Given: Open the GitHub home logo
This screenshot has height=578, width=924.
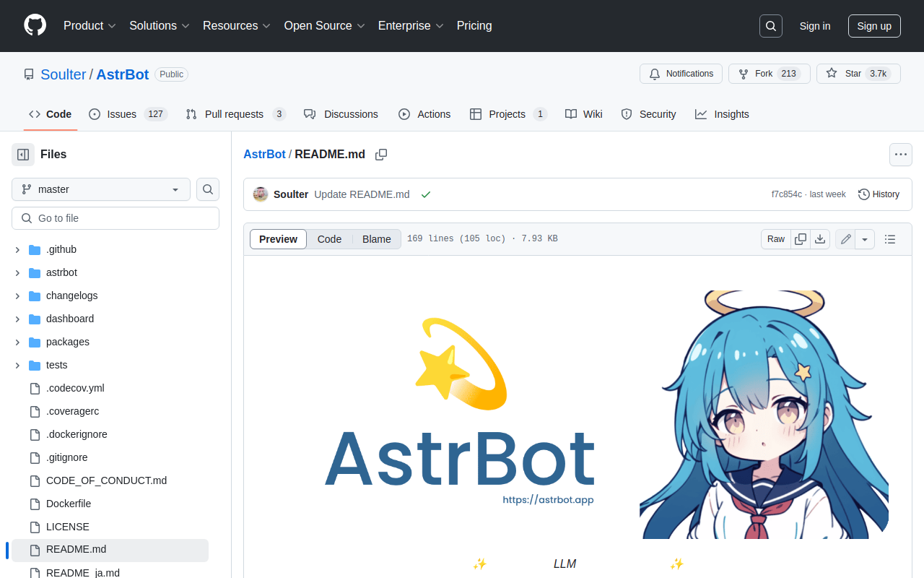Looking at the screenshot, I should tap(35, 25).
